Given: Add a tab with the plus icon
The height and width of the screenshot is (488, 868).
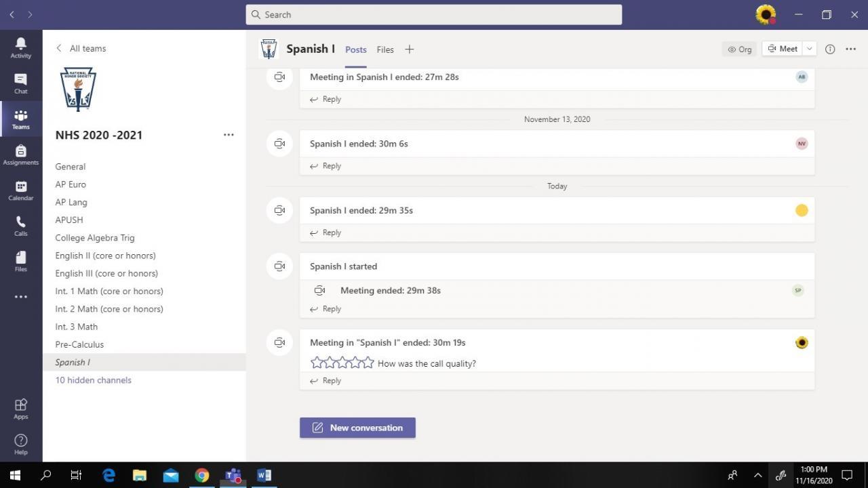Looking at the screenshot, I should click(x=409, y=49).
